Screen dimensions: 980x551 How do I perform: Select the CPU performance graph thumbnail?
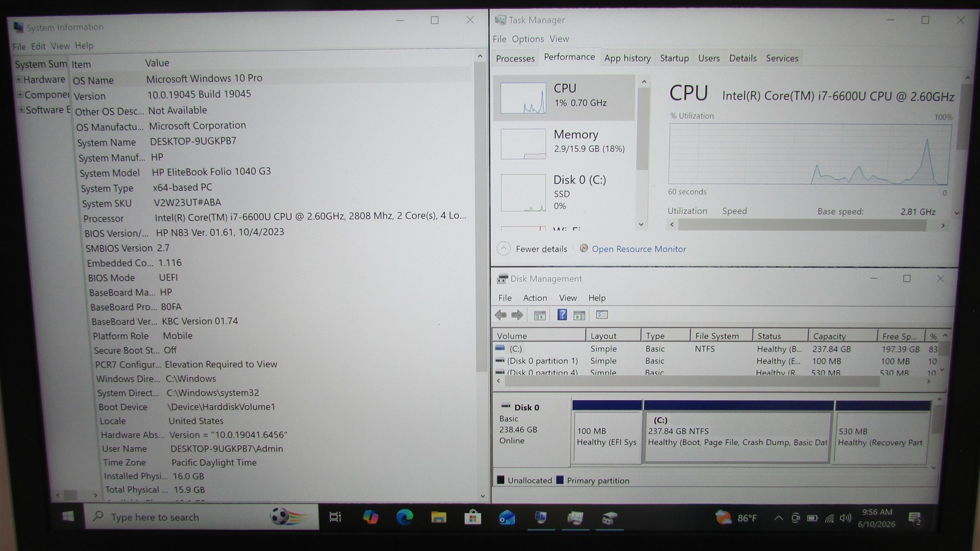(523, 98)
